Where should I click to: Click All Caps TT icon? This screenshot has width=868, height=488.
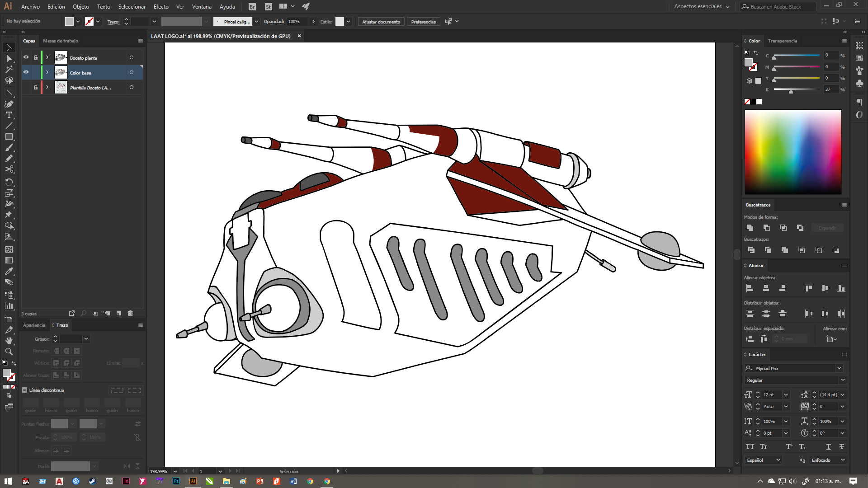click(x=750, y=446)
